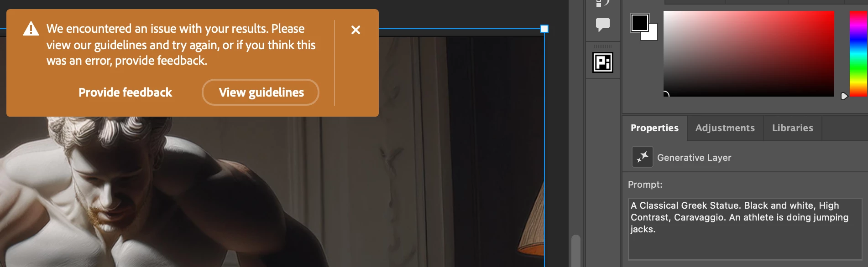The image size is (868, 267).
Task: Click the top-right transform handle square
Action: (544, 29)
